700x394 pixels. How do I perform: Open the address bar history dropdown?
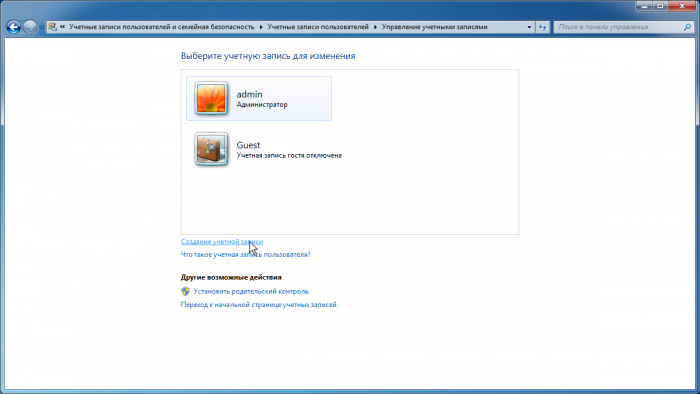tap(529, 27)
